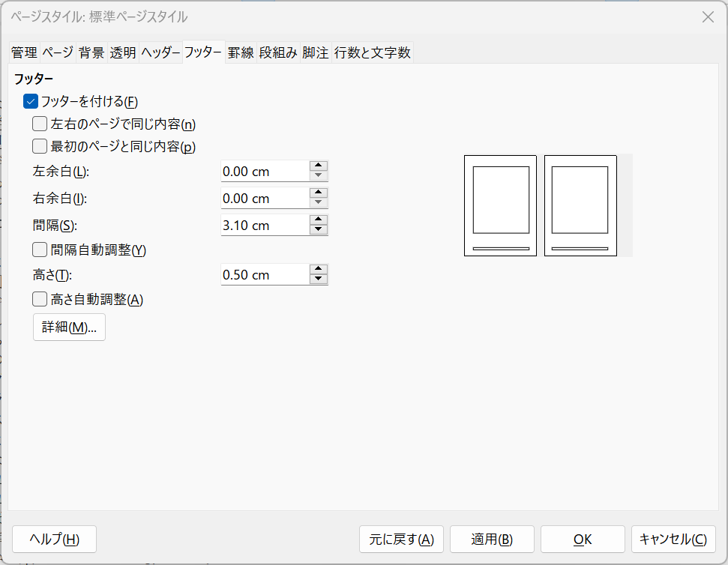Open the ヘッダー tab

point(160,52)
